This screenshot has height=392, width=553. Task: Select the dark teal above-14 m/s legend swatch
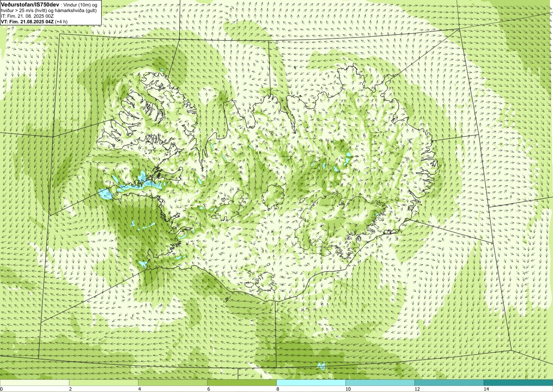click(518, 383)
